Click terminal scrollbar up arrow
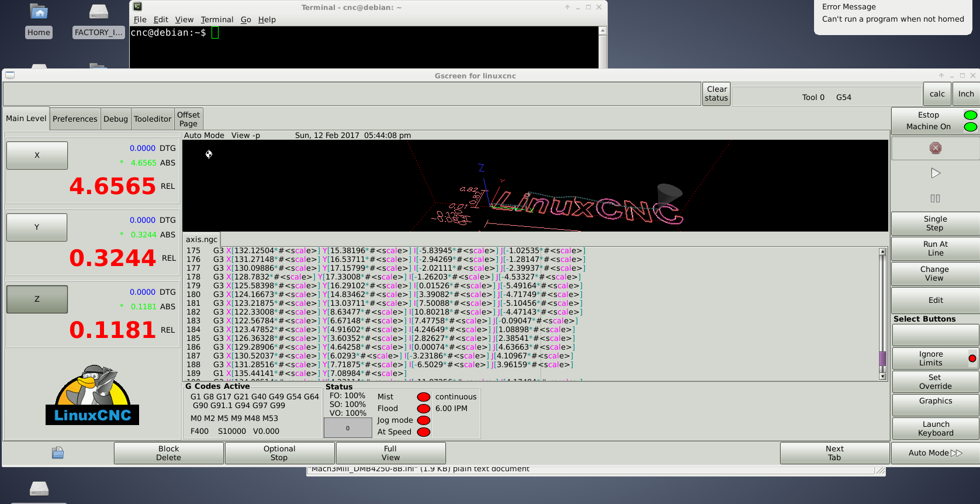This screenshot has width=980, height=504. [602, 30]
